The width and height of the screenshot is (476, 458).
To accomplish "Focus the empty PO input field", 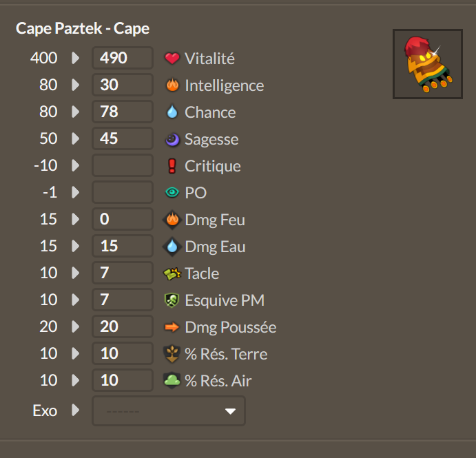I will [123, 192].
